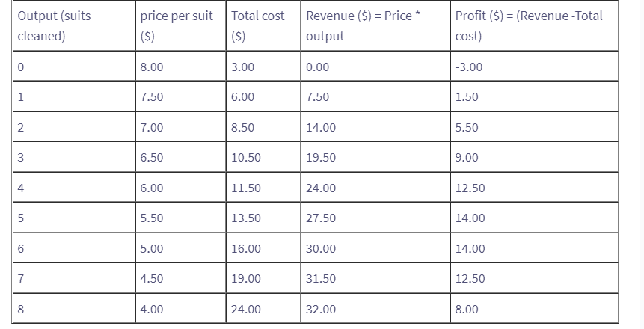Select the profit cell showing -3.00

tap(534, 67)
